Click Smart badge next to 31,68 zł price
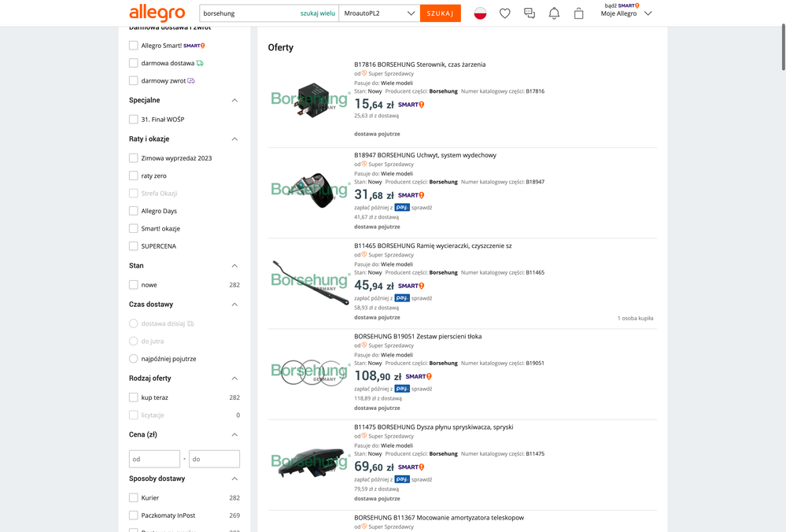 tap(411, 195)
